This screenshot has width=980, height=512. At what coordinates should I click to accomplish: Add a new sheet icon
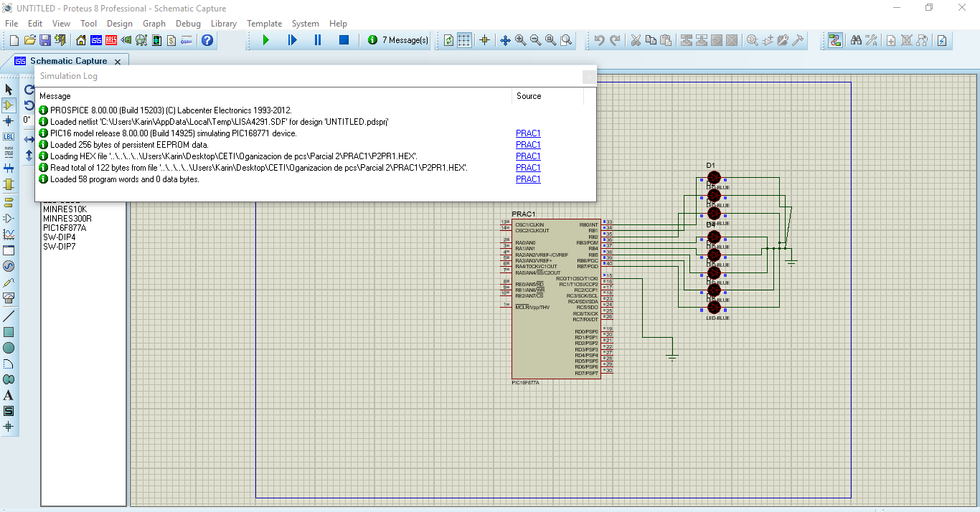(x=891, y=40)
